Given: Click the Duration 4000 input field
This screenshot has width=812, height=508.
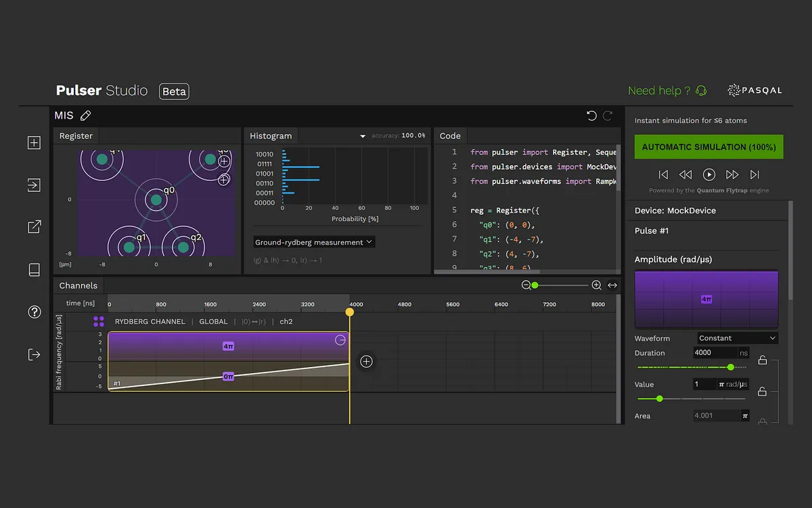Looking at the screenshot, I should (x=715, y=353).
